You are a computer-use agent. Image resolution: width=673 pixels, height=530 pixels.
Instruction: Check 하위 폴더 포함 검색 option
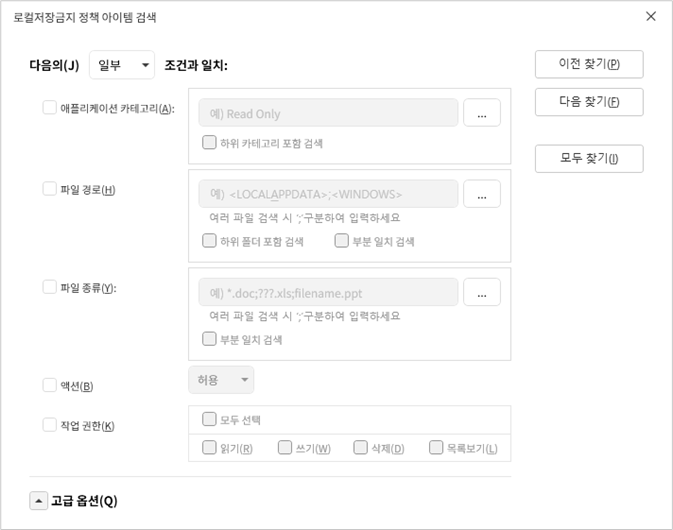pyautogui.click(x=209, y=240)
